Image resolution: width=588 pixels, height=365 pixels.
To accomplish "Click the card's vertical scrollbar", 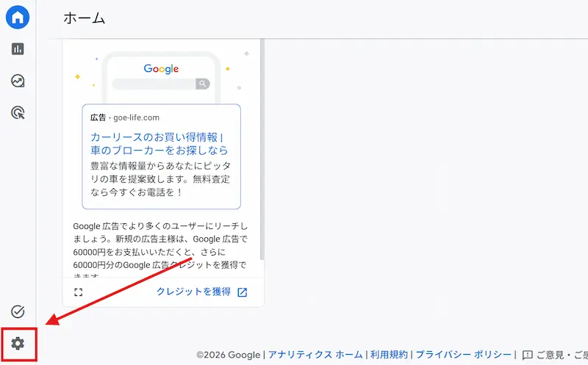I will [x=262, y=149].
